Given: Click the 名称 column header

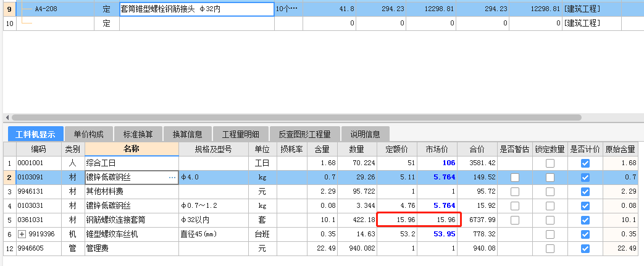Looking at the screenshot, I should point(132,149).
